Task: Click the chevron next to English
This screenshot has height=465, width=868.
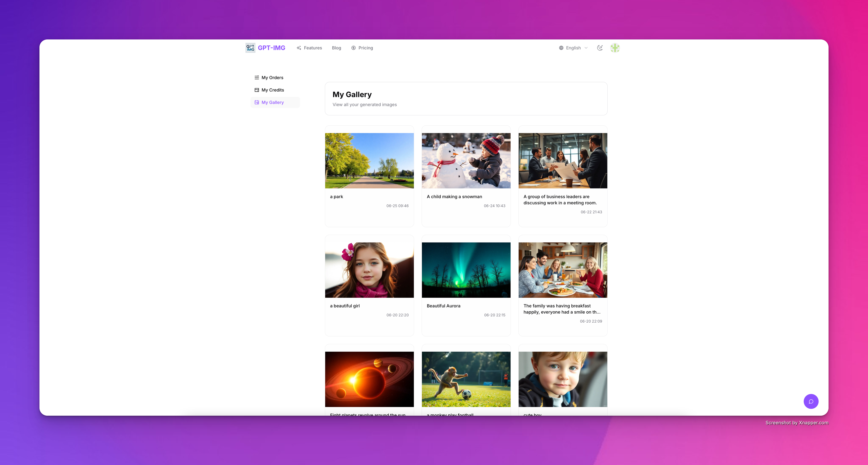Action: coord(586,48)
